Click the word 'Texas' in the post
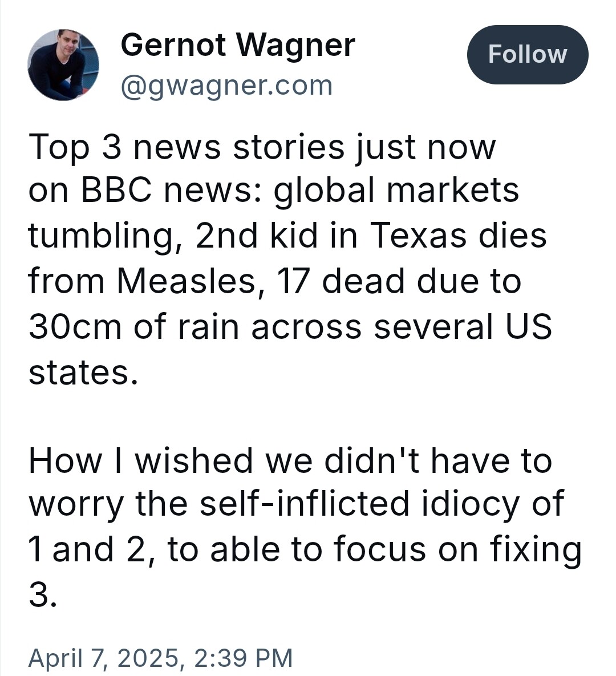Image resolution: width=616 pixels, height=676 pixels. (419, 236)
